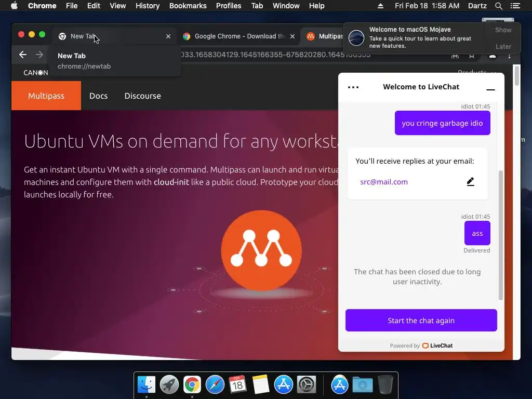Open Safari from the Dock
The image size is (532, 399).
215,385
